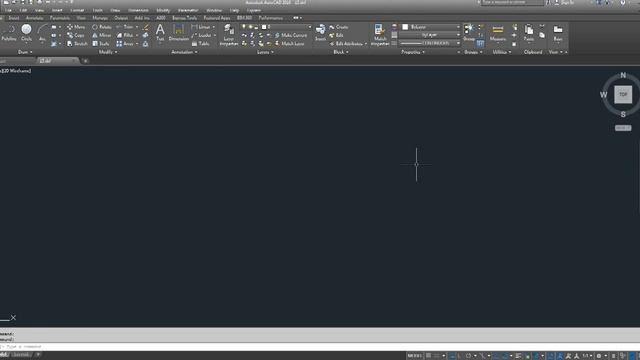Open the Help menu

(x=234, y=10)
